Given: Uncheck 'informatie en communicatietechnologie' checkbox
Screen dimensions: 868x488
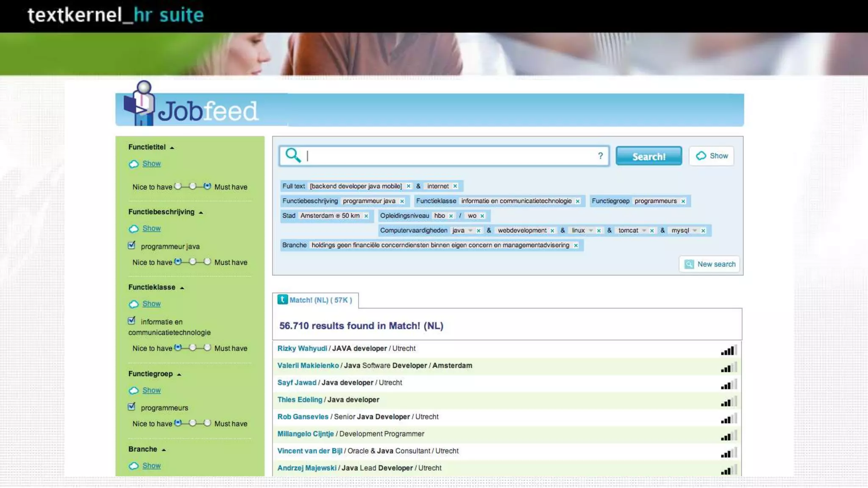Looking at the screenshot, I should [x=132, y=321].
